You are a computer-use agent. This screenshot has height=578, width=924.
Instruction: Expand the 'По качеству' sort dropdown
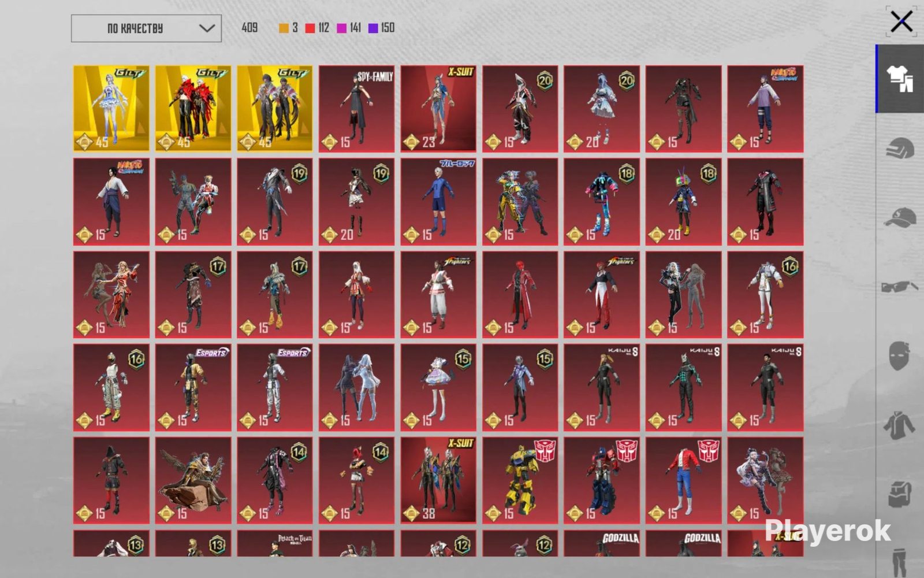point(146,28)
